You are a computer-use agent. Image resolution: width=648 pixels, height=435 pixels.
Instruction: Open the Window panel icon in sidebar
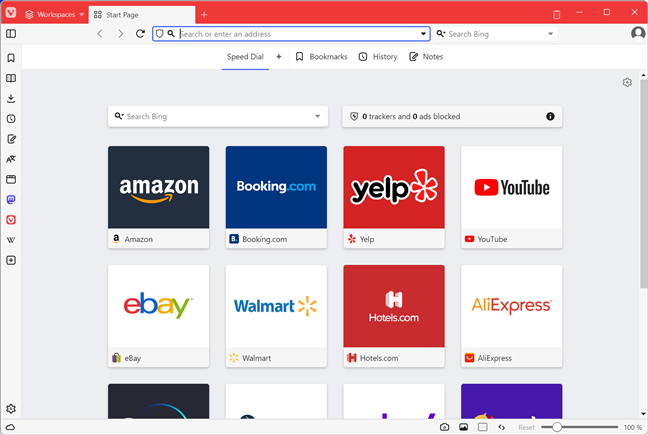(11, 179)
